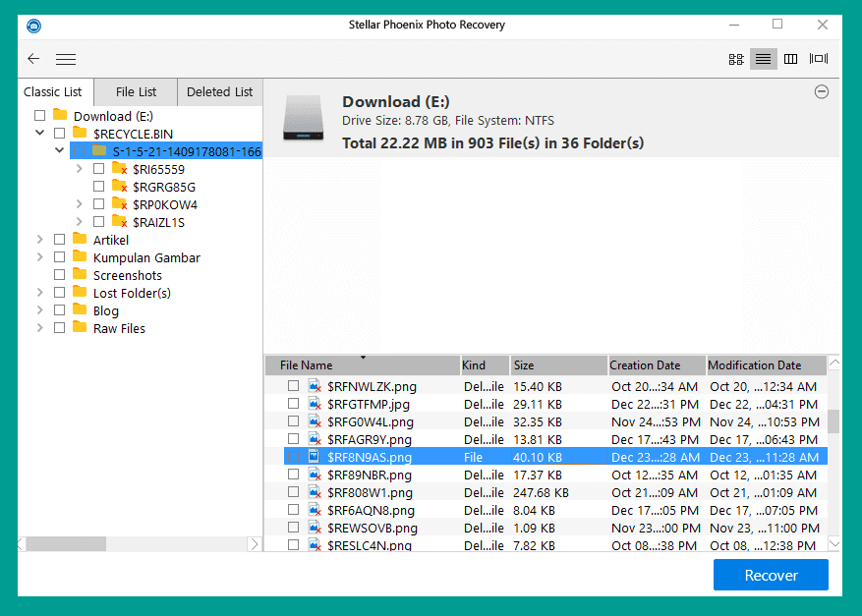The height and width of the screenshot is (616, 862).
Task: Select the Blog folder label in the tree
Action: (106, 310)
